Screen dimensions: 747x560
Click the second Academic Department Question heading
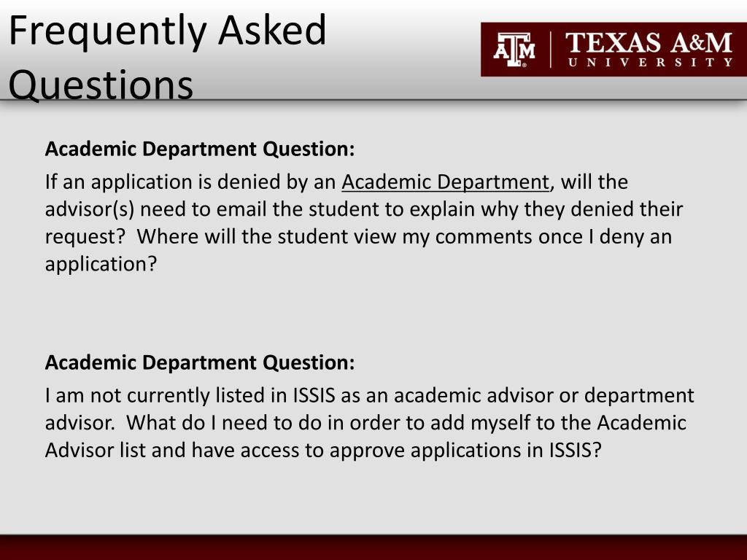tap(200, 363)
